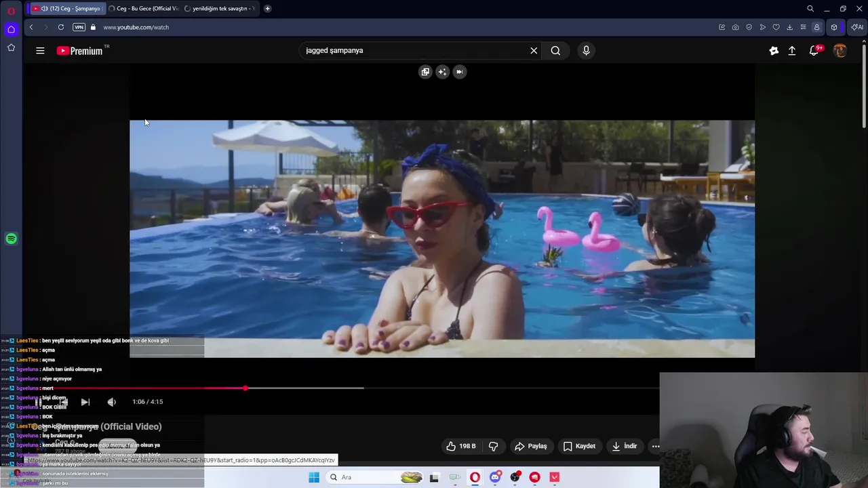The width and height of the screenshot is (868, 488).
Task: View site security lock info
Action: click(x=93, y=27)
